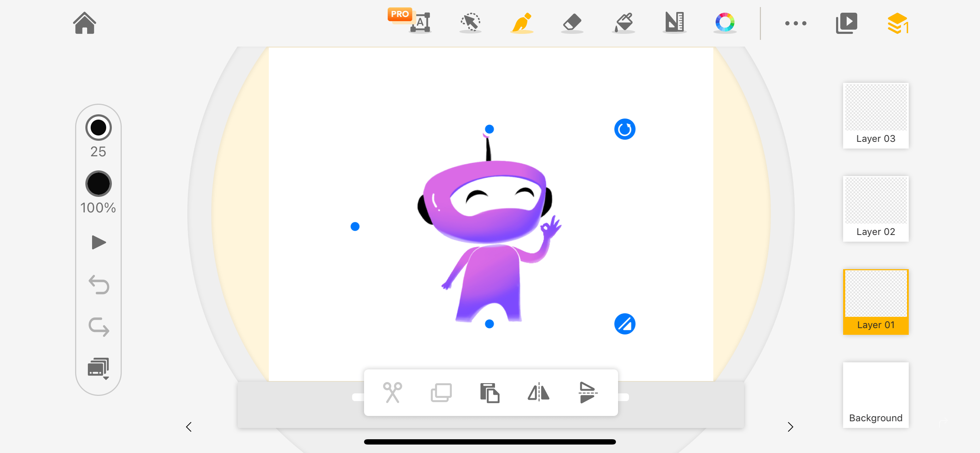
Task: Toggle the Rulers/Guide tool
Action: coord(674,23)
